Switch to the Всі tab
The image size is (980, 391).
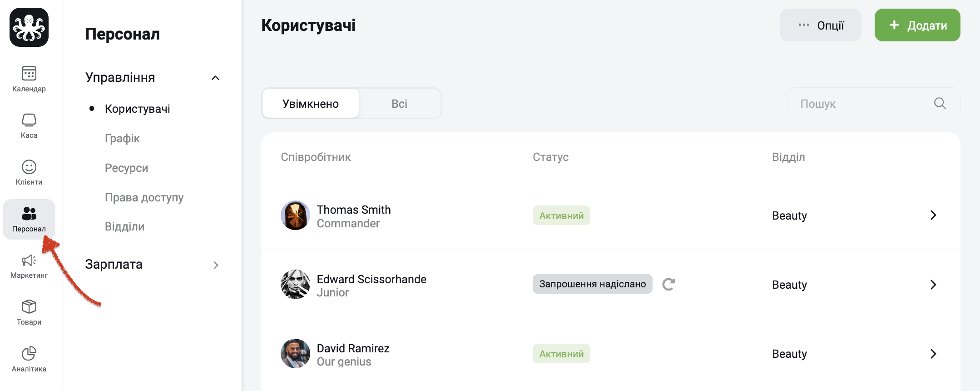tap(399, 104)
